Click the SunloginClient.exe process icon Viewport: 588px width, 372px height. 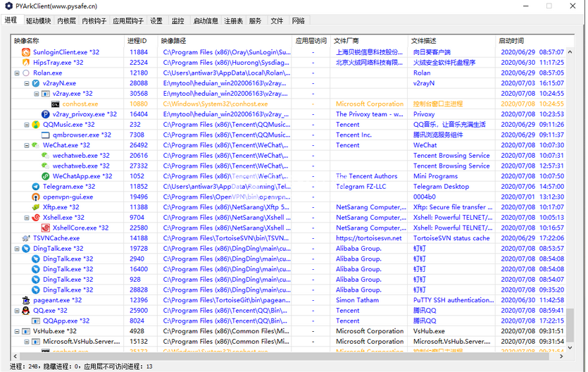(x=26, y=52)
